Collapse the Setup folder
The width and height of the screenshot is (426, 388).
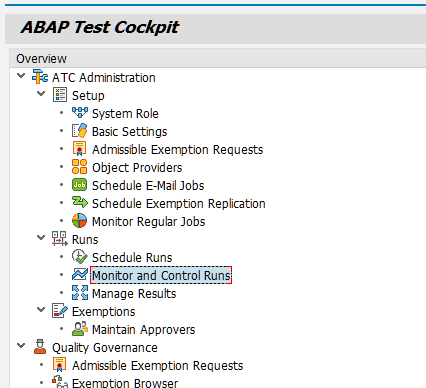point(41,94)
